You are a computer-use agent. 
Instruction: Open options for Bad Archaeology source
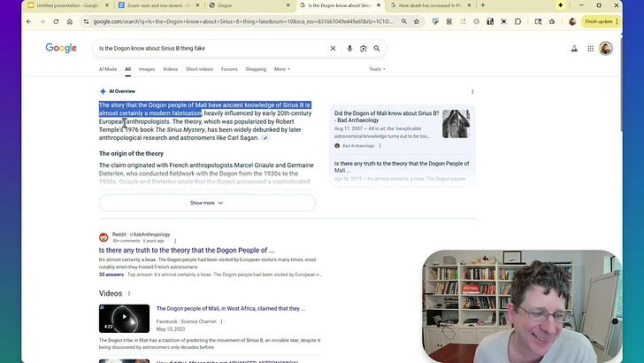[x=379, y=146]
